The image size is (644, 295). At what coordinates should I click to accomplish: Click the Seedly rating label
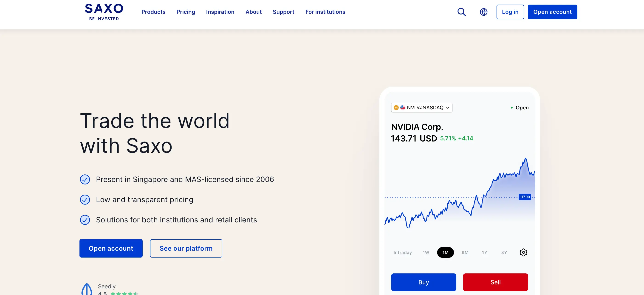(x=107, y=286)
